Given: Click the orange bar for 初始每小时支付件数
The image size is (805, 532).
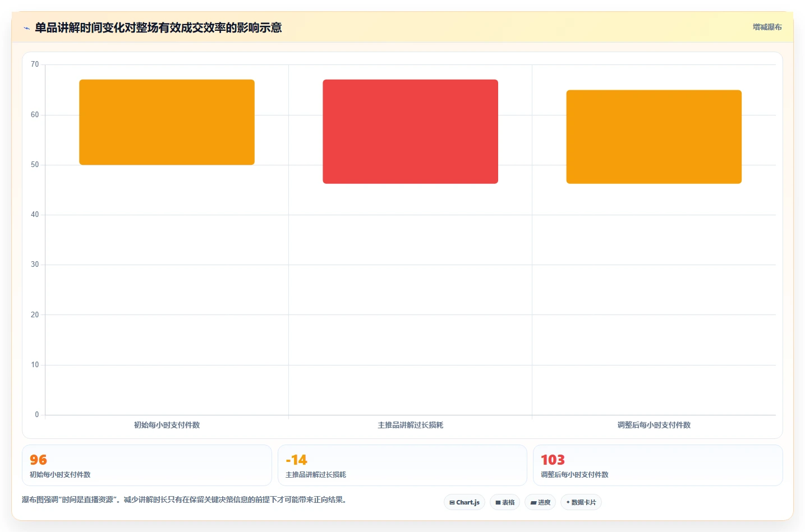Looking at the screenshot, I should click(167, 122).
